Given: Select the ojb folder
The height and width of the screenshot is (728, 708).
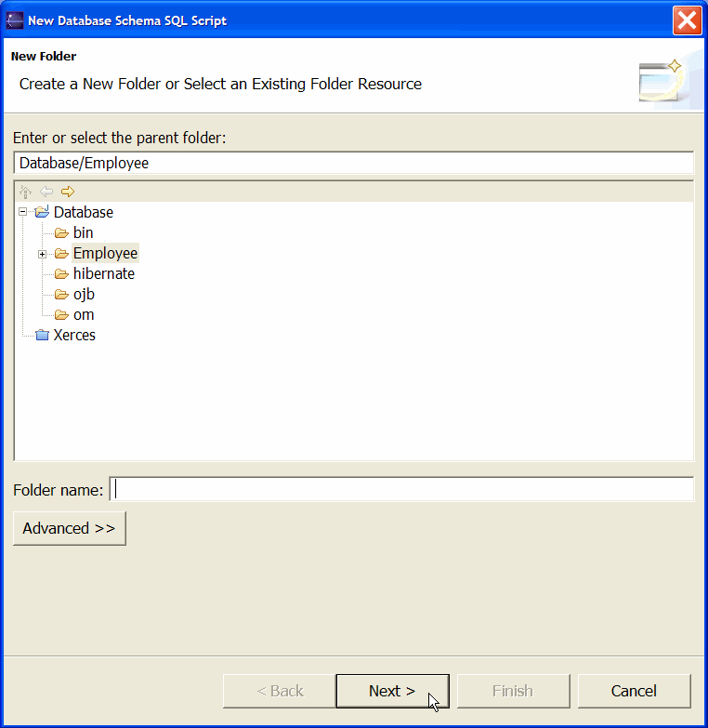Looking at the screenshot, I should point(84,295).
